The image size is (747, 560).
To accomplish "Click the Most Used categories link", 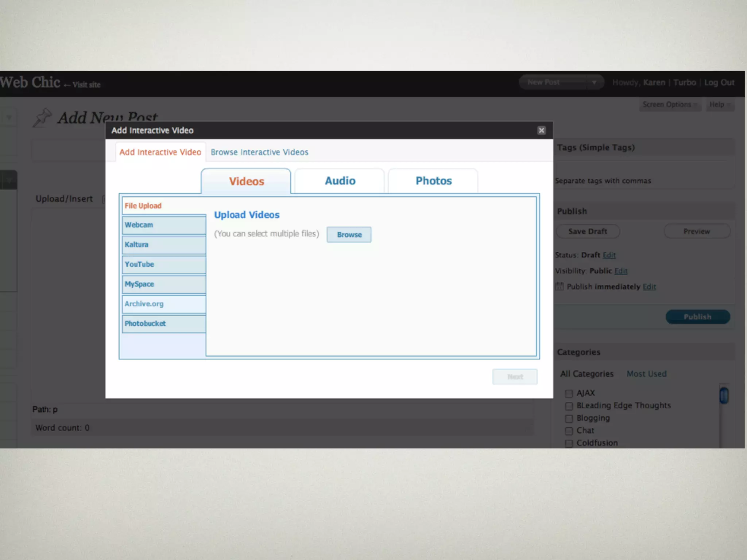I will [646, 374].
